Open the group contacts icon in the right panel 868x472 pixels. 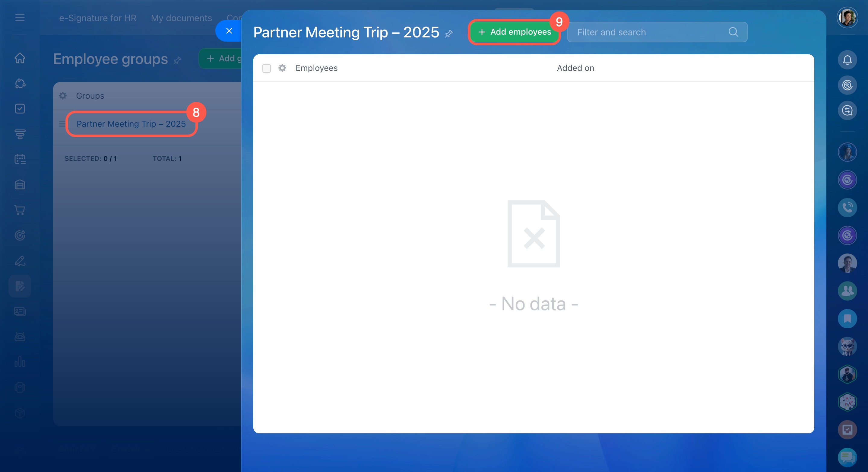(x=847, y=291)
